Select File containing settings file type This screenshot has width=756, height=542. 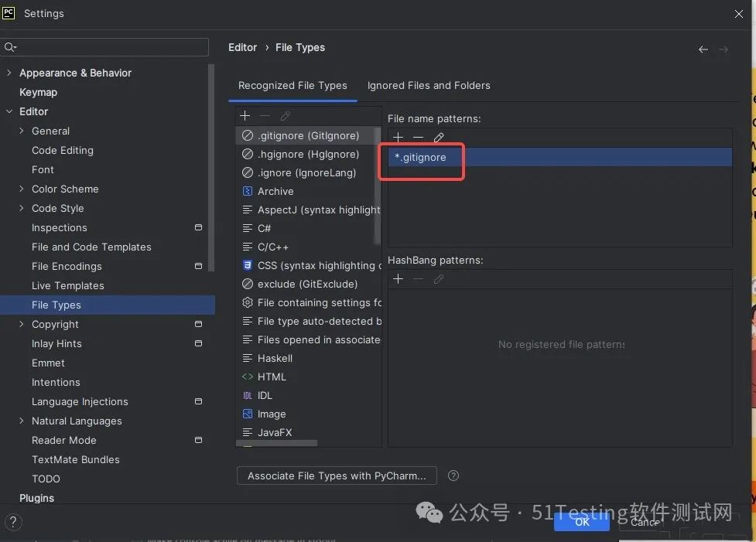point(308,302)
